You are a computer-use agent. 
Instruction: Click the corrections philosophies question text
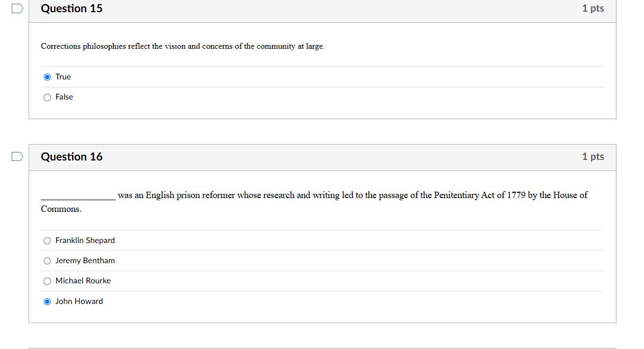(182, 47)
